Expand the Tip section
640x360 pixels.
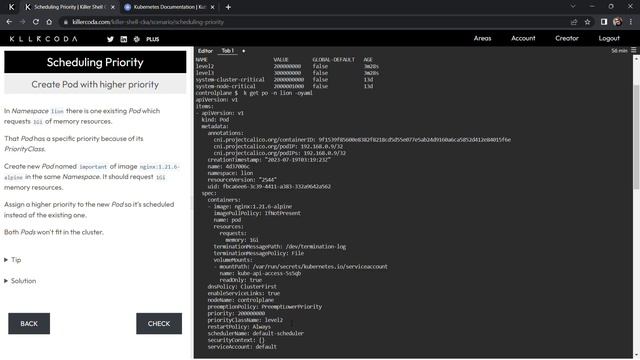(13, 260)
